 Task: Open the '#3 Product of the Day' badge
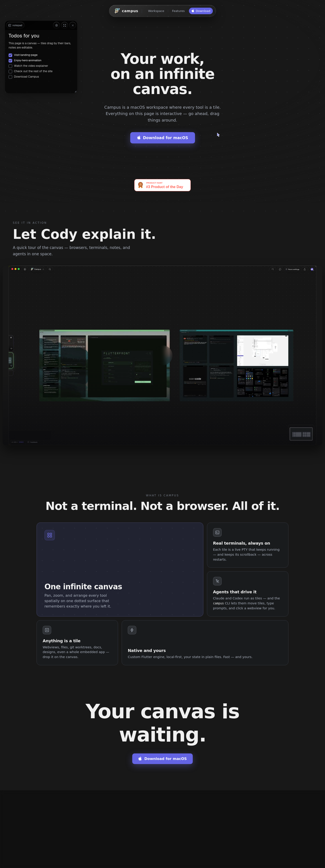point(162,185)
